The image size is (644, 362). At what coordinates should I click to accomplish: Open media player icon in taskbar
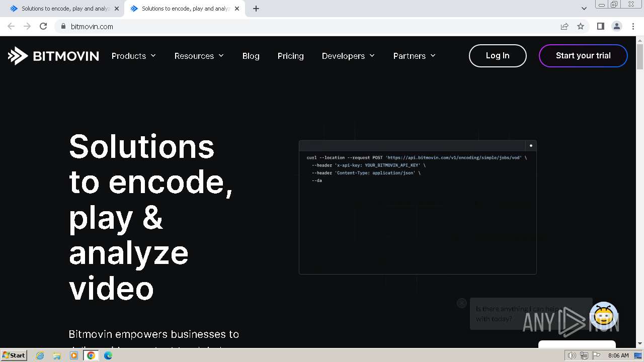74,355
